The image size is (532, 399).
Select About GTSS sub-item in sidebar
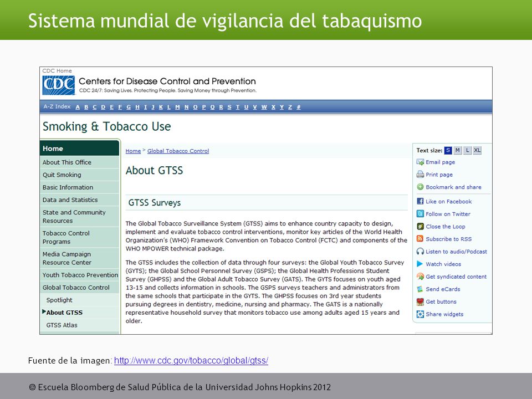79,313
